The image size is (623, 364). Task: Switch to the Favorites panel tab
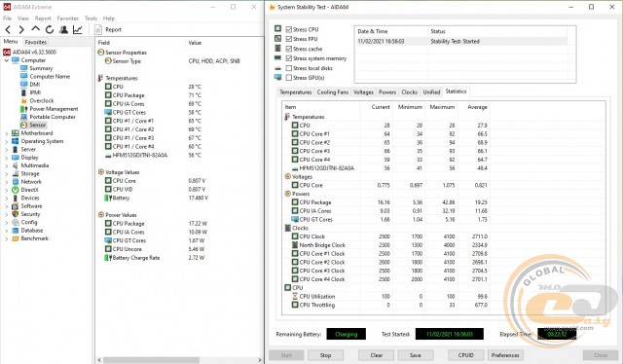pos(36,42)
